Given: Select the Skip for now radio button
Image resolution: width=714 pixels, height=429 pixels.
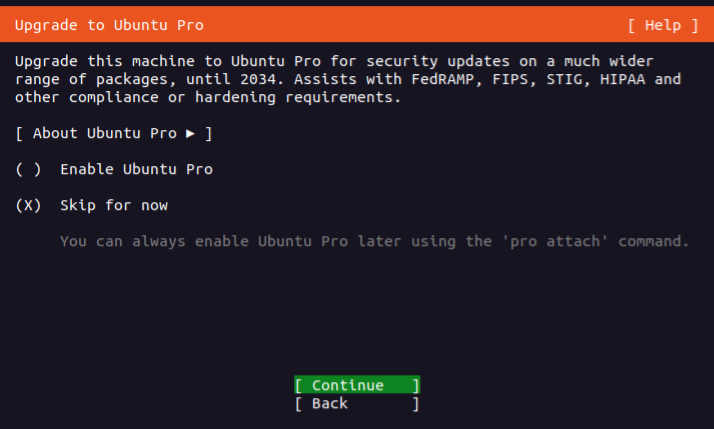Looking at the screenshot, I should pos(29,205).
